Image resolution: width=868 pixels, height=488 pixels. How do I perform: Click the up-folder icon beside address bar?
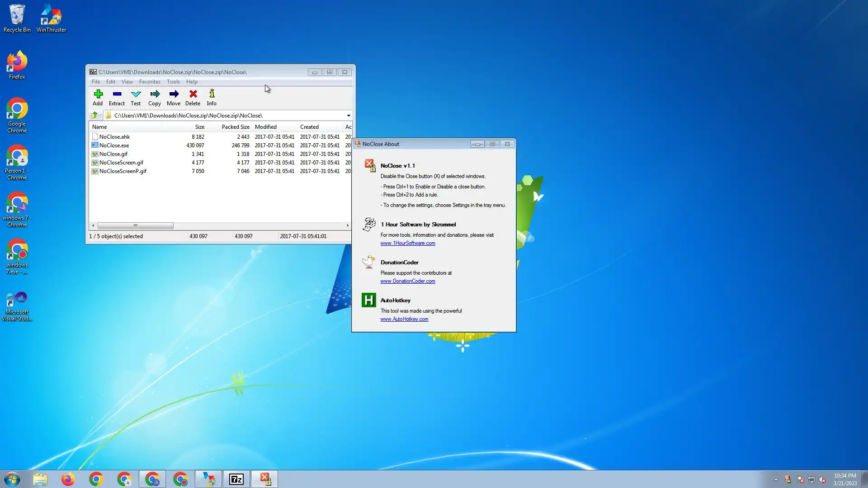[94, 115]
